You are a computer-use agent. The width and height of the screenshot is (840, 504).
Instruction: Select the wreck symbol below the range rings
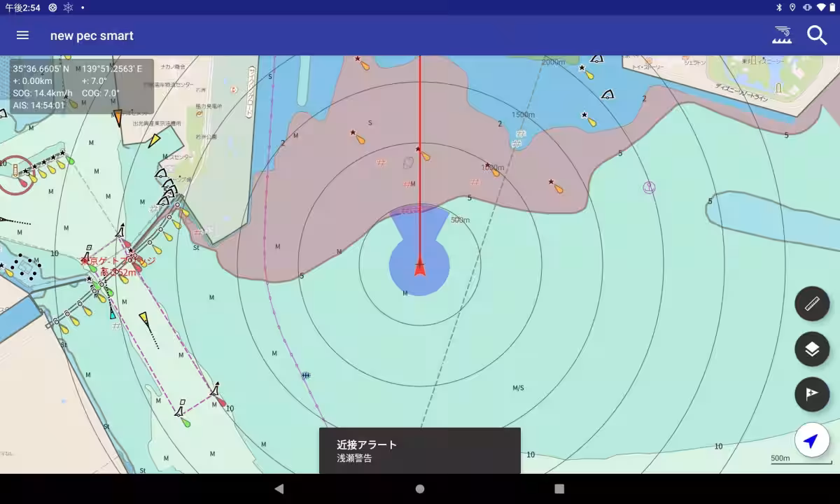click(x=306, y=376)
